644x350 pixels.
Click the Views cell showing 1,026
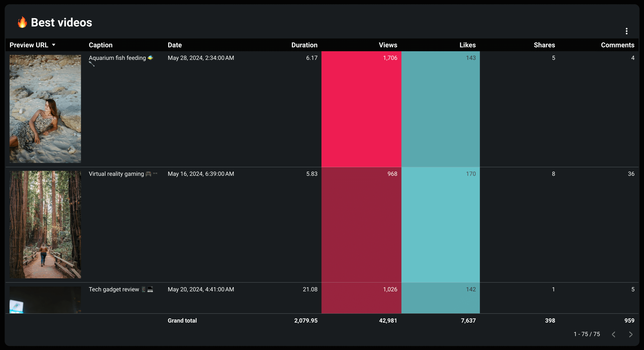tap(361, 298)
